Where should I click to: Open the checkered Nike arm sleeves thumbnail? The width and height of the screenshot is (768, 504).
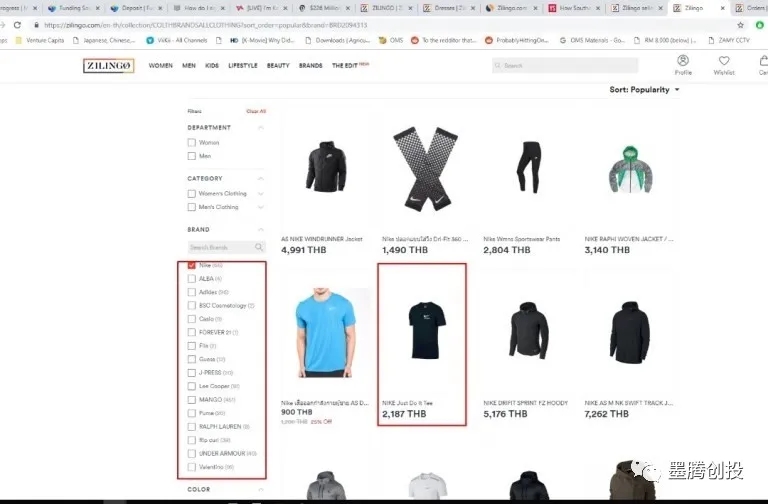point(426,169)
